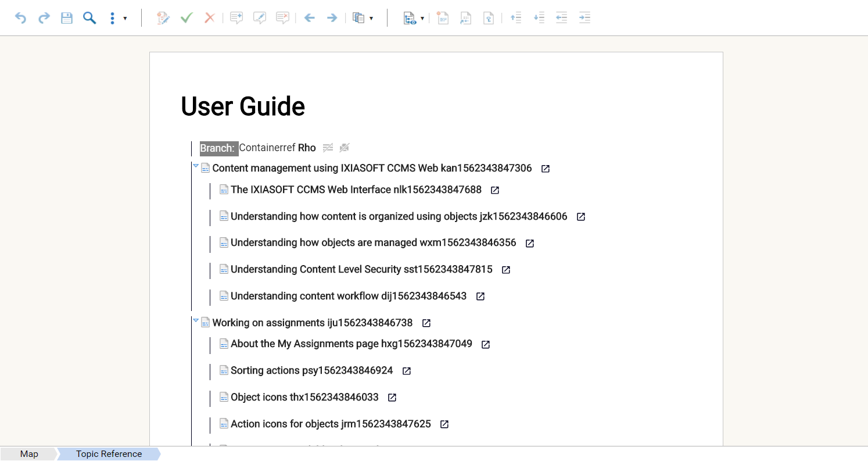Click the User Guide title
The height and width of the screenshot is (461, 868).
click(243, 106)
